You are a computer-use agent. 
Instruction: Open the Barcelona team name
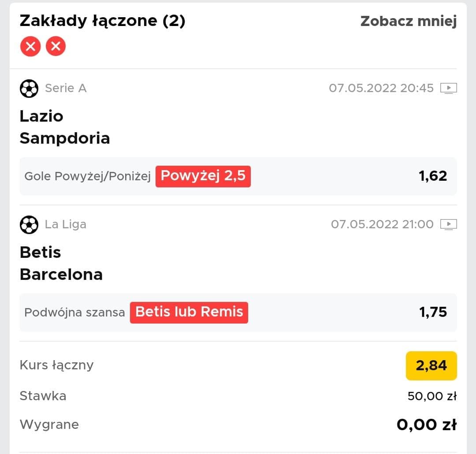pyautogui.click(x=61, y=275)
